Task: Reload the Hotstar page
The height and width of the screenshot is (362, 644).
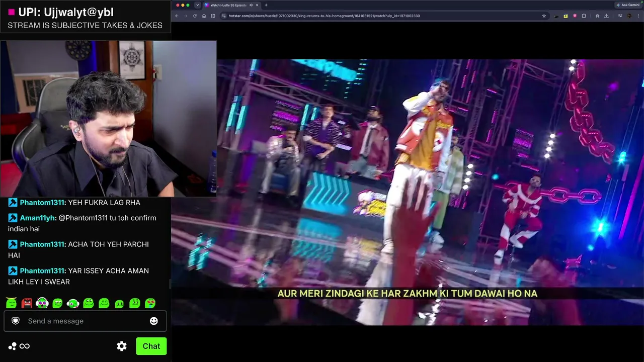Action: [x=195, y=16]
